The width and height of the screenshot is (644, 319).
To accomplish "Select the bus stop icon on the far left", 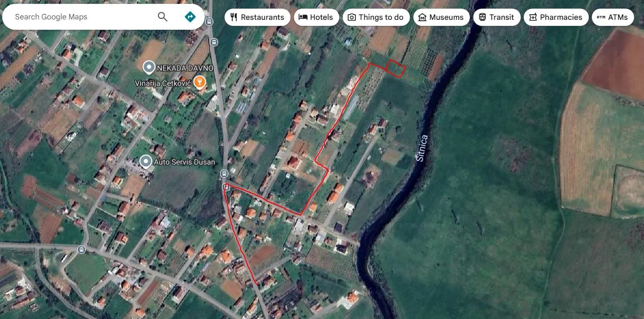I will point(81,250).
